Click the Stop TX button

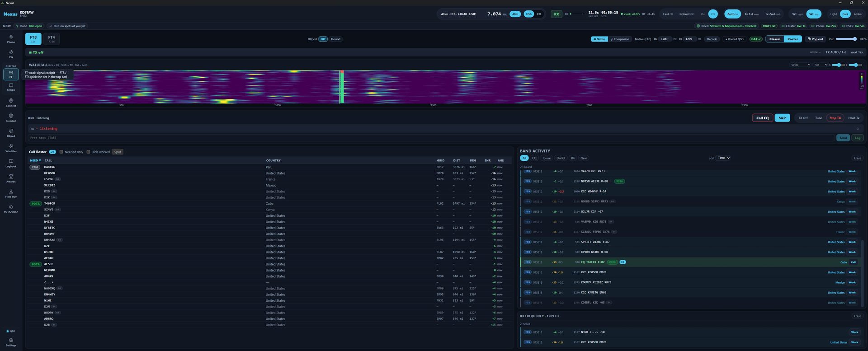(835, 118)
